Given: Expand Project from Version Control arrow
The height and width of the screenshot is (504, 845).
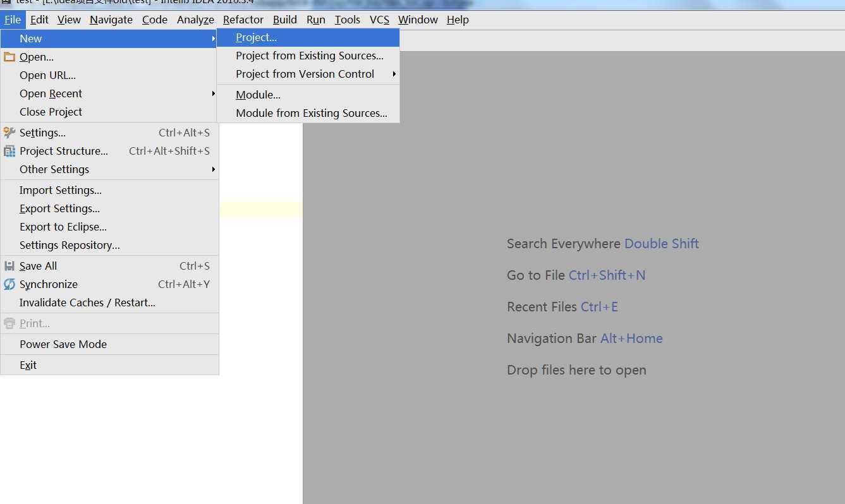Looking at the screenshot, I should pos(394,74).
